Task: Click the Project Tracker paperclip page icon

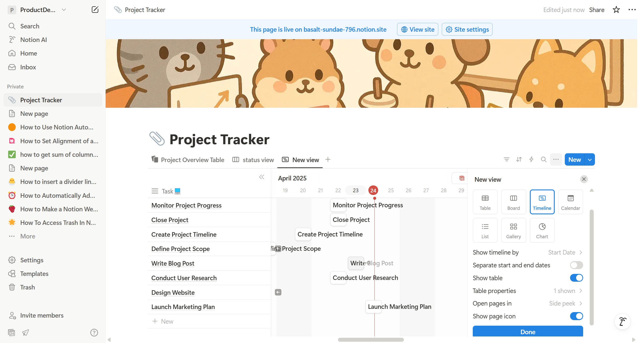Action: (157, 139)
